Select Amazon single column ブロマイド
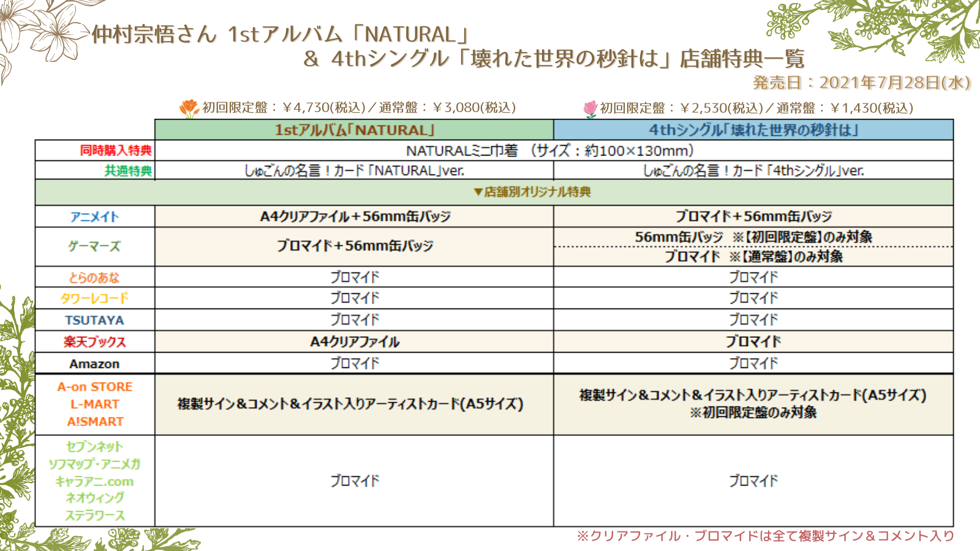 tap(753, 363)
